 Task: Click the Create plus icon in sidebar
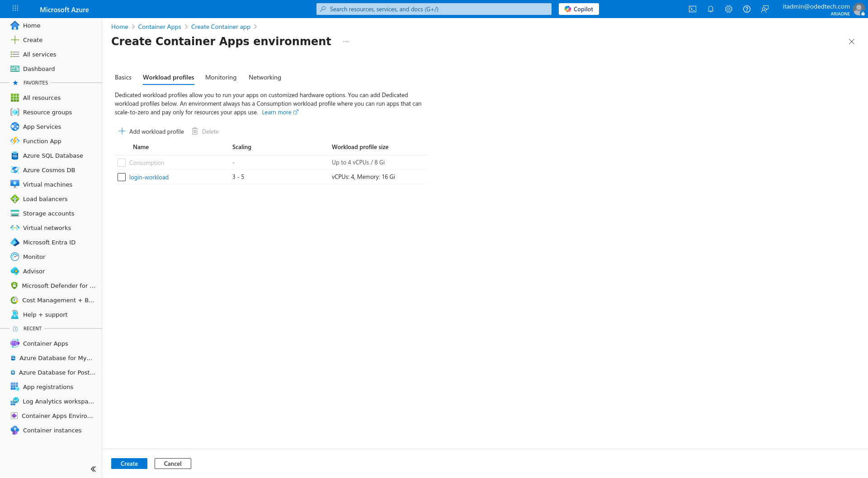(15, 40)
